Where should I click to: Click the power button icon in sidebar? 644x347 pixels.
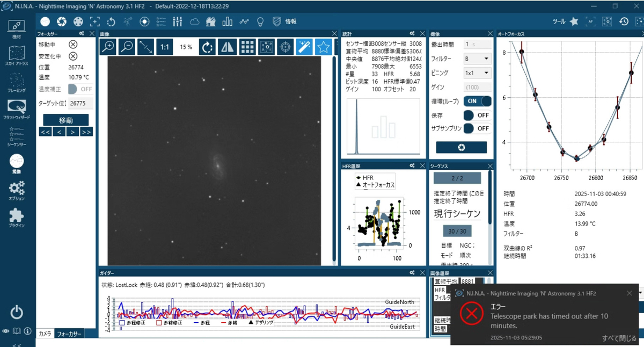pyautogui.click(x=17, y=312)
